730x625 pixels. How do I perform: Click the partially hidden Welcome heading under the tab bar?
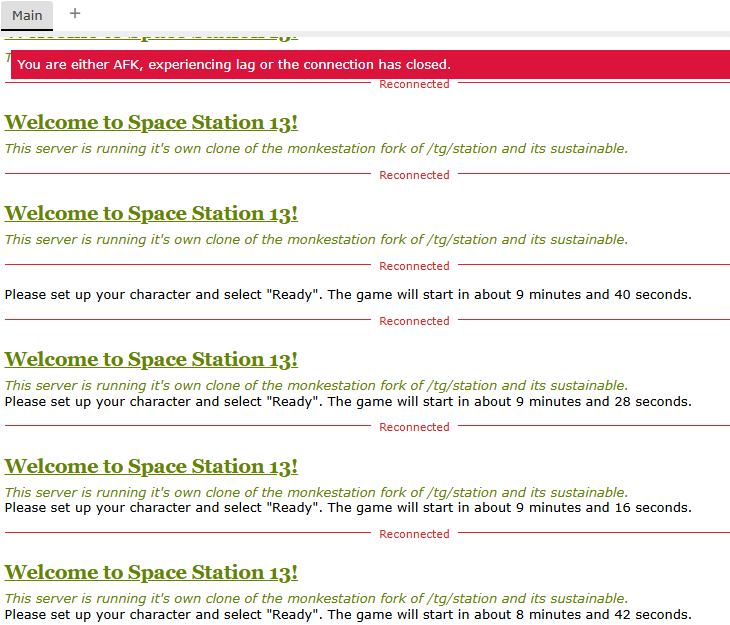(151, 36)
